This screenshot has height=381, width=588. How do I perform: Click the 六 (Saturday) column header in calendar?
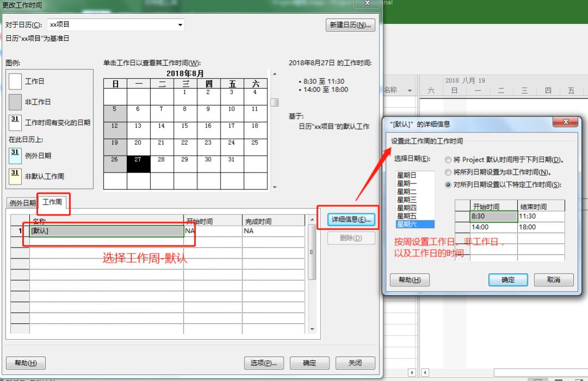point(255,84)
